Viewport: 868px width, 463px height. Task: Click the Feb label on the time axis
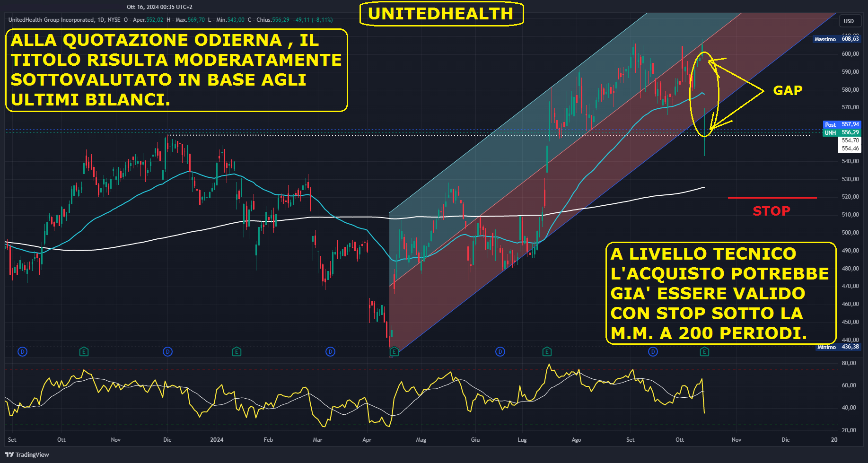click(268, 440)
